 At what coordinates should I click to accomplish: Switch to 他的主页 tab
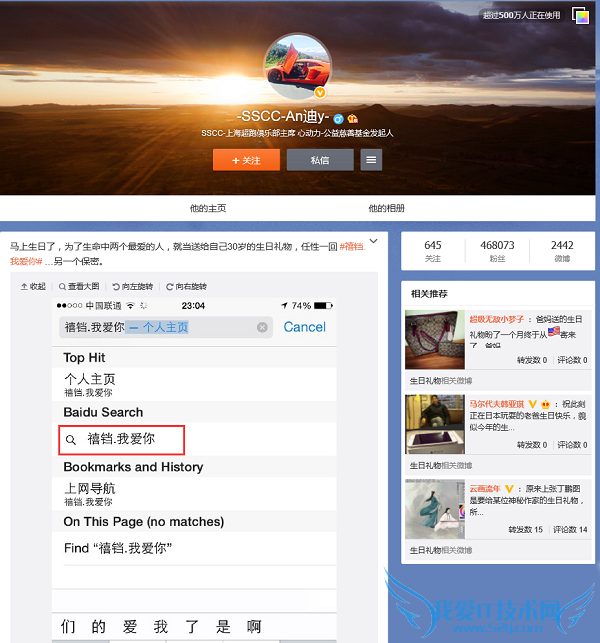(x=208, y=208)
